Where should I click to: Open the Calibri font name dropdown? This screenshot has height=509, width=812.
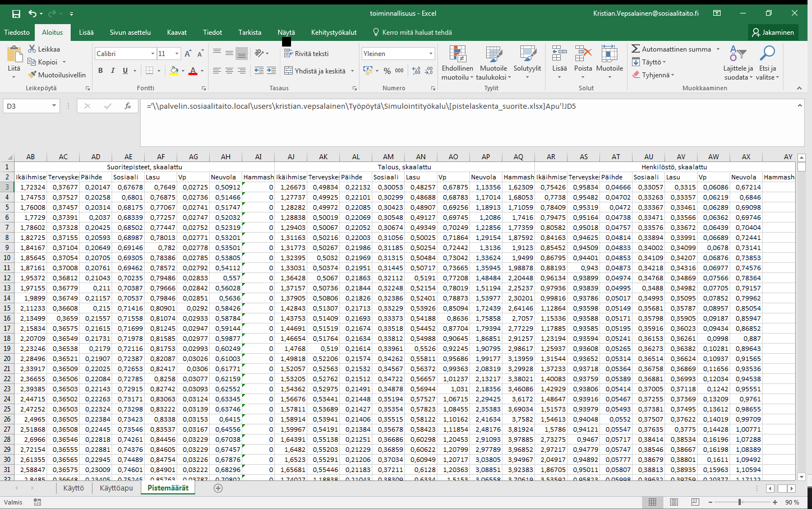[153, 54]
